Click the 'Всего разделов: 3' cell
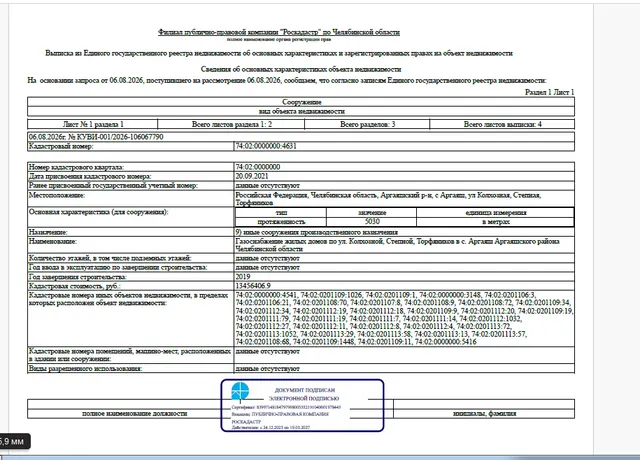This screenshot has width=640, height=460. click(367, 124)
